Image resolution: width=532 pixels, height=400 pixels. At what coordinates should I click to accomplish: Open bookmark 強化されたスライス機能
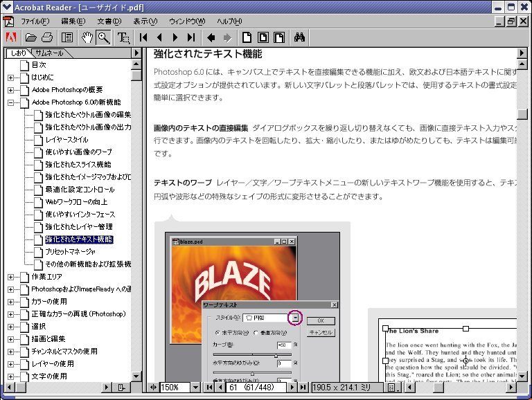click(78, 165)
